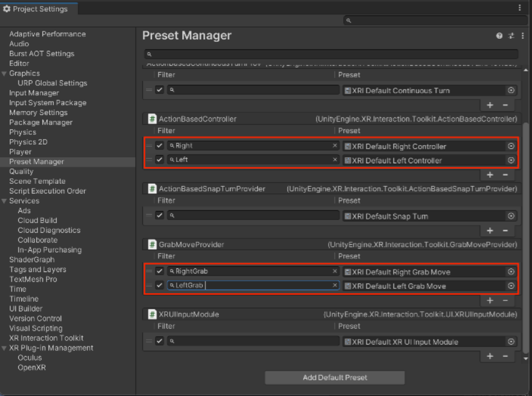Click the help icon beside Preset Manager
This screenshot has height=396, width=532.
pos(499,36)
